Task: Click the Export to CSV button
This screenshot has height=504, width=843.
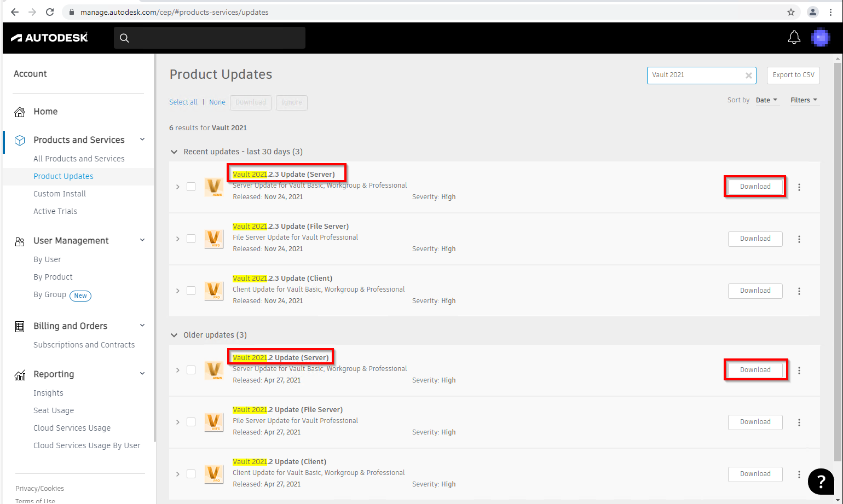Action: point(793,75)
